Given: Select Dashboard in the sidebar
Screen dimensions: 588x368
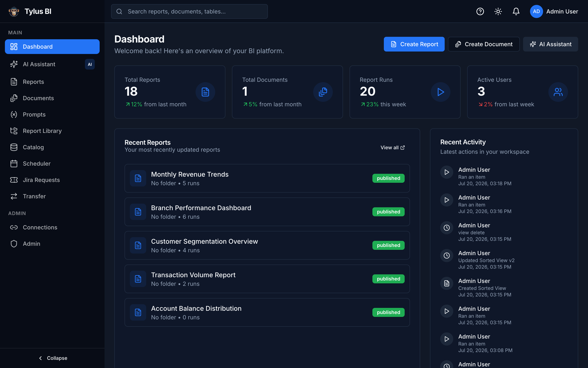Looking at the screenshot, I should (x=52, y=46).
